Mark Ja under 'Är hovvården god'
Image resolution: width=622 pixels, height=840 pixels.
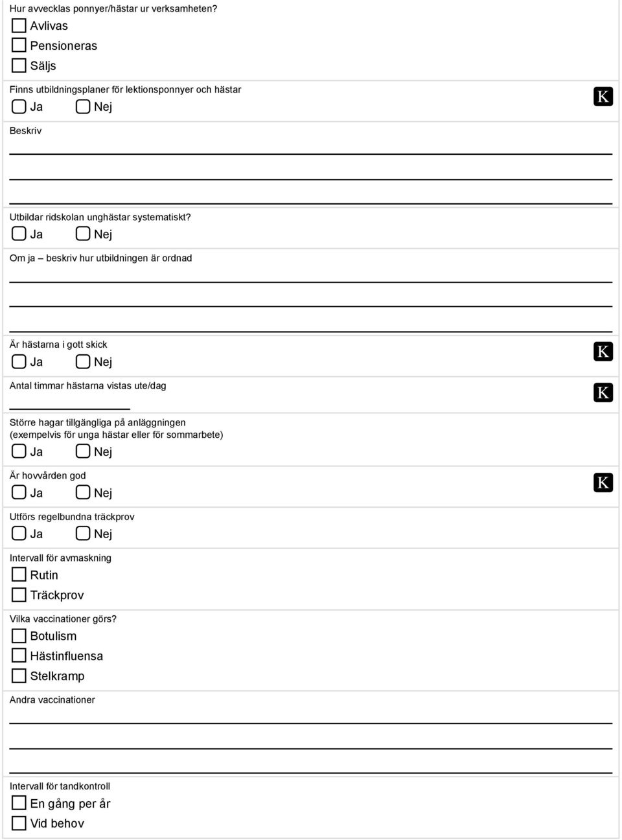19,493
